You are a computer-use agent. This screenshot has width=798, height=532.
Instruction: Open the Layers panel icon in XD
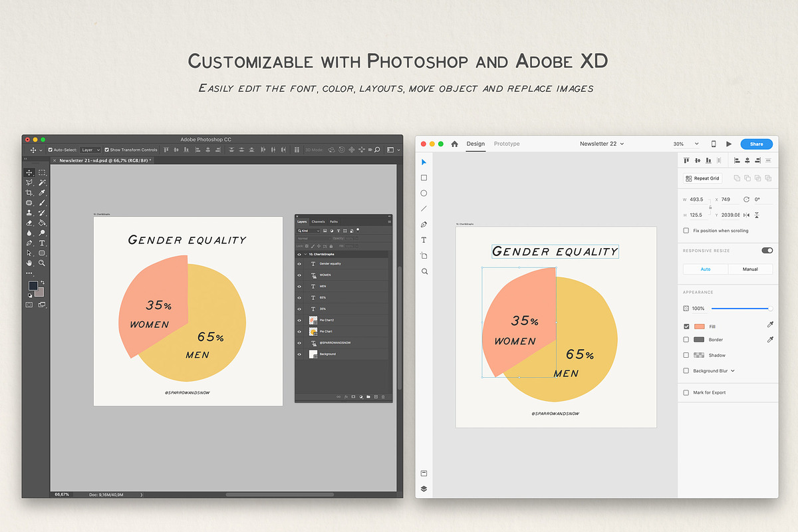(x=424, y=489)
